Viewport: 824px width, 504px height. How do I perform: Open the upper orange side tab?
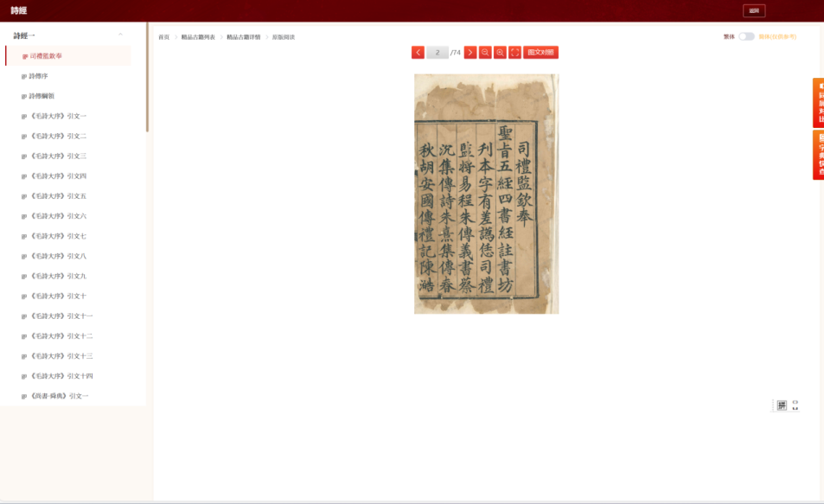click(x=818, y=103)
